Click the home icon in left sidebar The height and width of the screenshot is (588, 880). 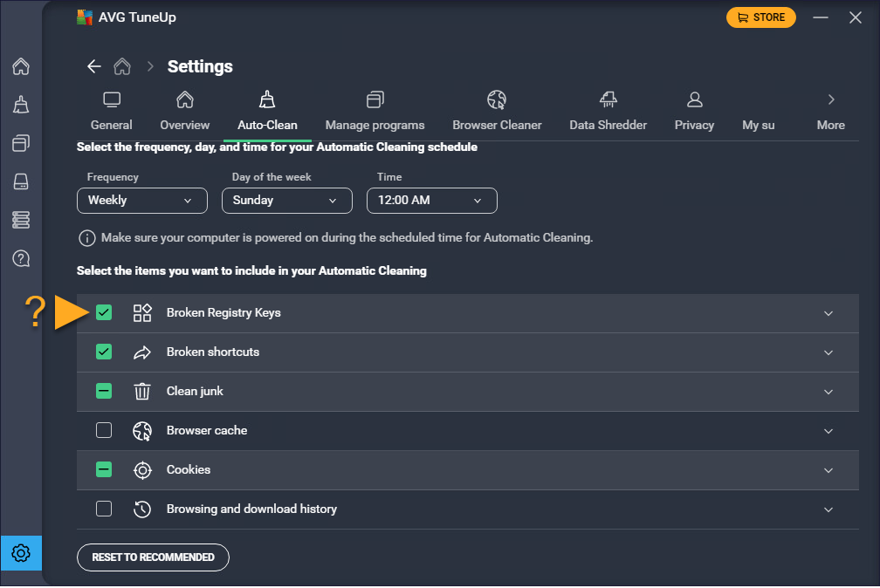[21, 66]
